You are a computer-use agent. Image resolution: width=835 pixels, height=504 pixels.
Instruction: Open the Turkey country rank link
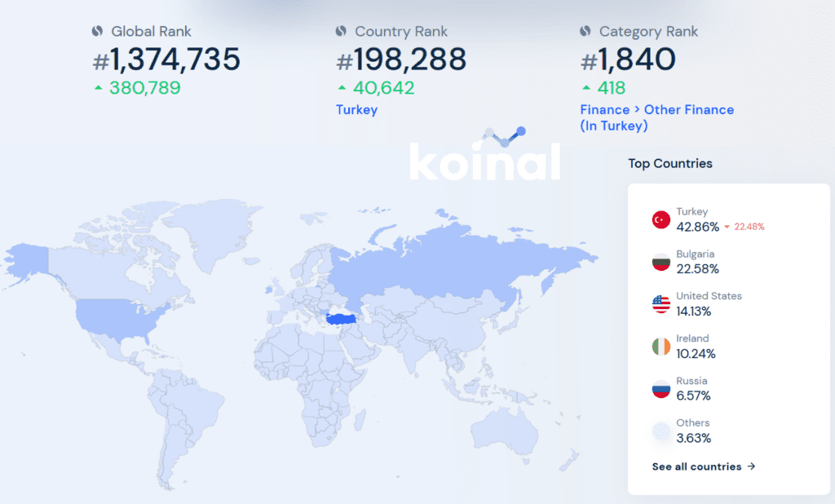point(356,109)
